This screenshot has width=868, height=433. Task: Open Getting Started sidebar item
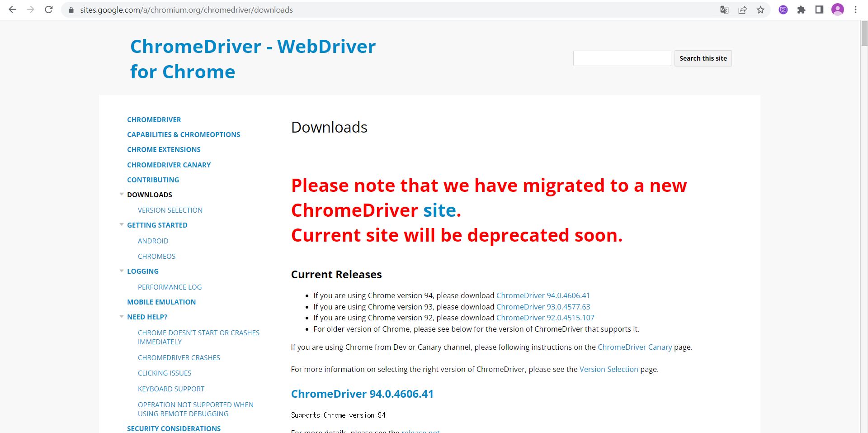pos(157,225)
